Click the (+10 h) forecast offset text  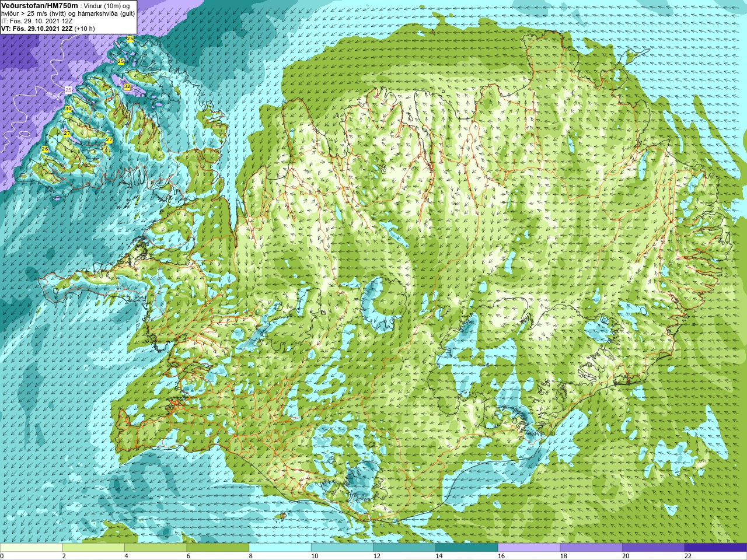[85, 29]
